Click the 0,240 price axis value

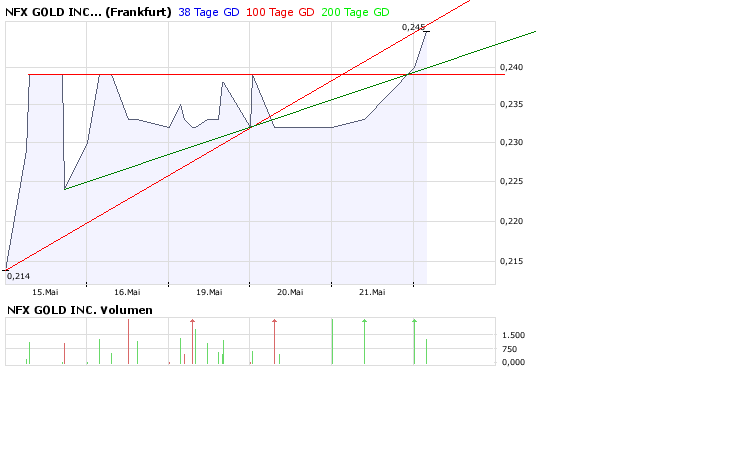click(x=511, y=67)
